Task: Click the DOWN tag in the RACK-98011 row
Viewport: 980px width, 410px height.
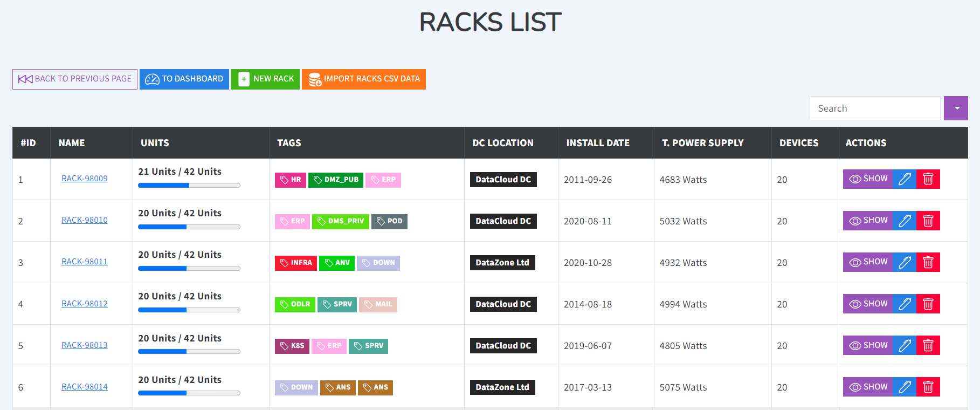Action: tap(378, 263)
